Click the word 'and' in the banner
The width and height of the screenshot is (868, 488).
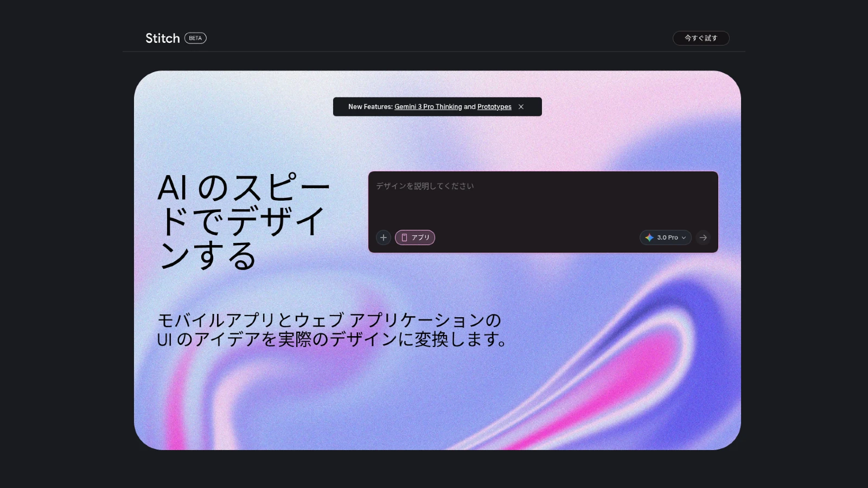pos(469,107)
